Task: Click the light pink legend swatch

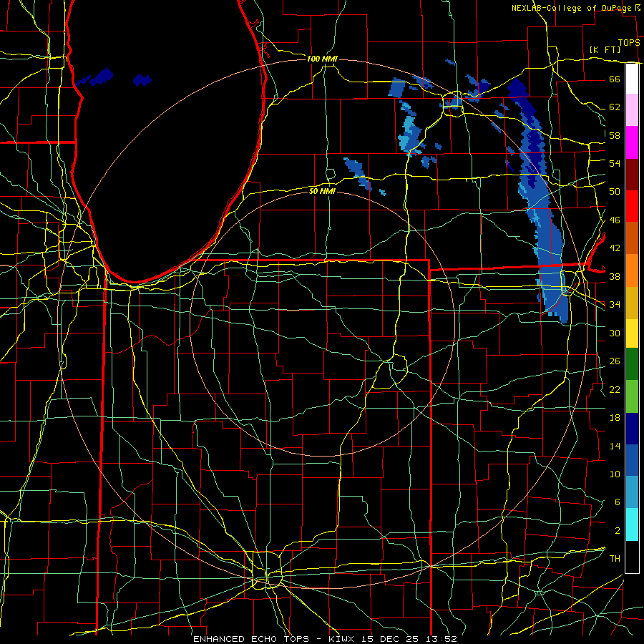Action: click(x=632, y=110)
